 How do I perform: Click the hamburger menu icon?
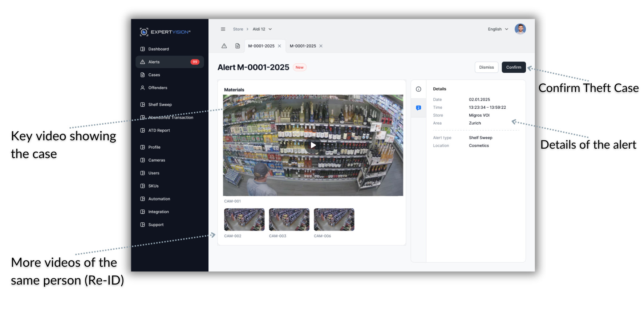click(223, 29)
